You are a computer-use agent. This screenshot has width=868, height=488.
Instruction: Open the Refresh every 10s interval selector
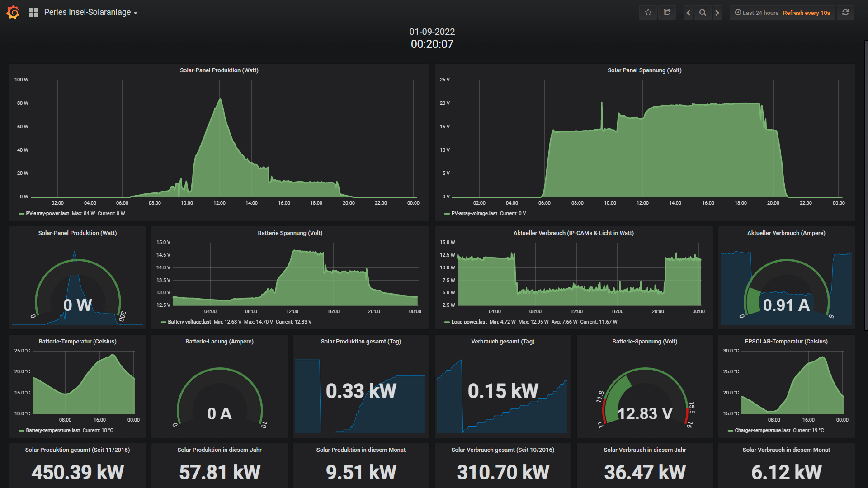806,13
